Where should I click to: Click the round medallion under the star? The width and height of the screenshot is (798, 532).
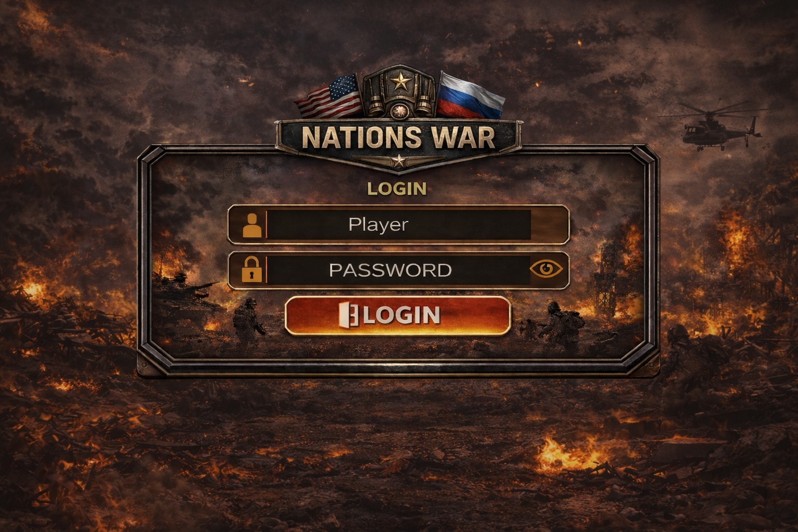[398, 110]
